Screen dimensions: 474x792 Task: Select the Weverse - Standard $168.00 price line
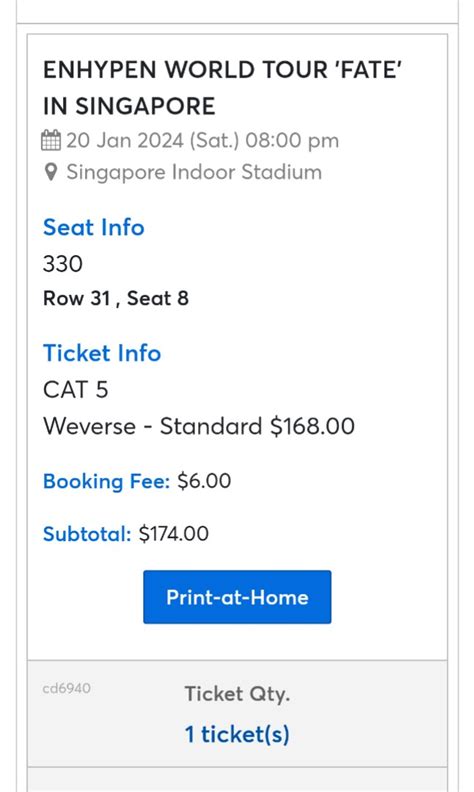[x=199, y=426]
